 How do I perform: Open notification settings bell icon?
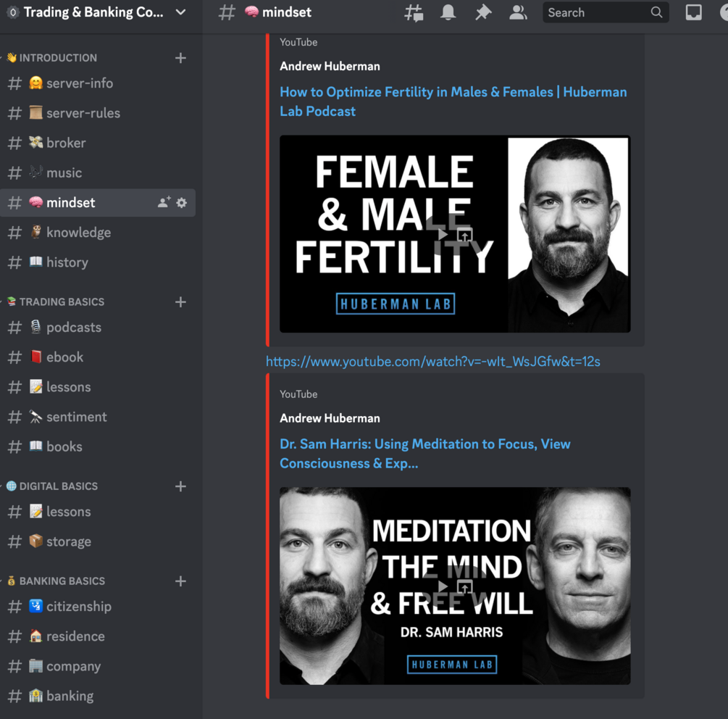pyautogui.click(x=448, y=12)
